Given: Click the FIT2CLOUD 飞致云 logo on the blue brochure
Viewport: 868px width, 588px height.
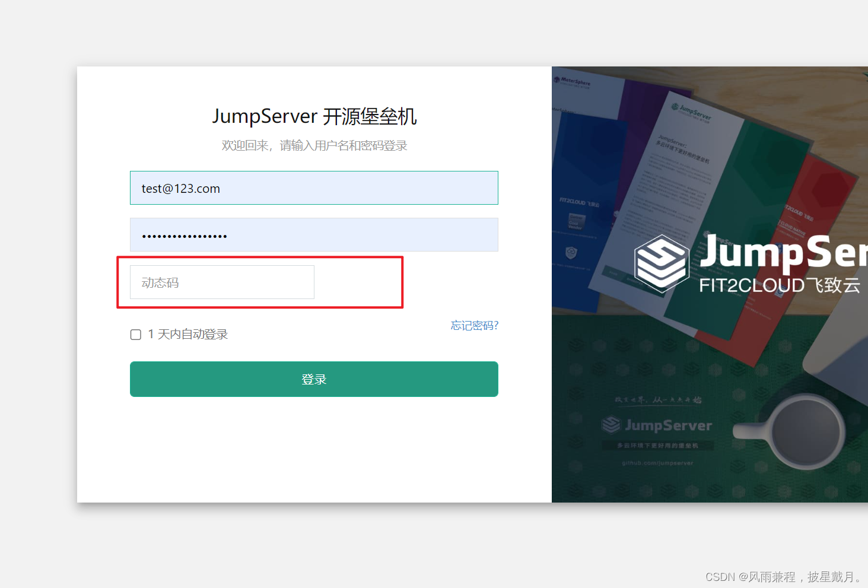Looking at the screenshot, I should pyautogui.click(x=580, y=202).
